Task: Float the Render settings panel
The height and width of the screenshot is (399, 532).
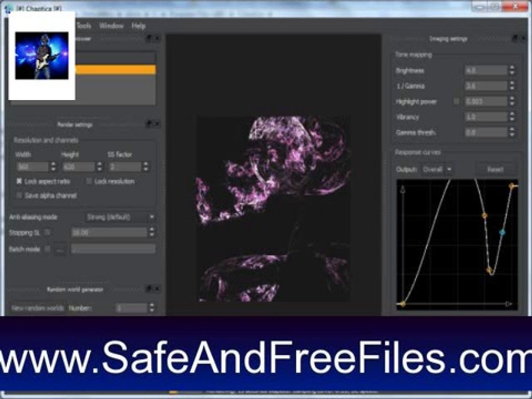Action: click(x=149, y=124)
